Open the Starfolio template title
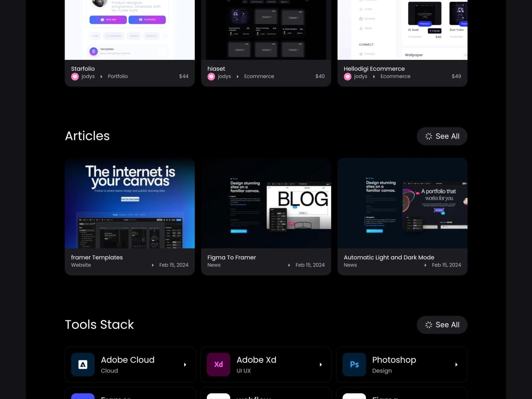532x399 pixels. coord(83,68)
